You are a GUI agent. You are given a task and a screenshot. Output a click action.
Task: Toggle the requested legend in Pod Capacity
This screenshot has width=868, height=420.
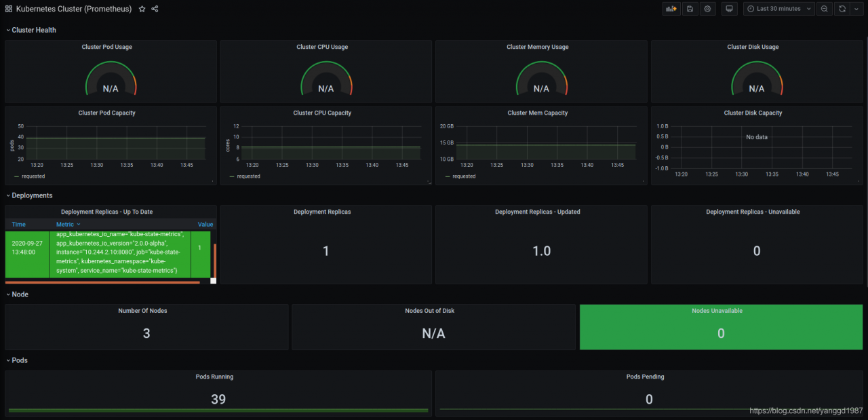tap(33, 176)
